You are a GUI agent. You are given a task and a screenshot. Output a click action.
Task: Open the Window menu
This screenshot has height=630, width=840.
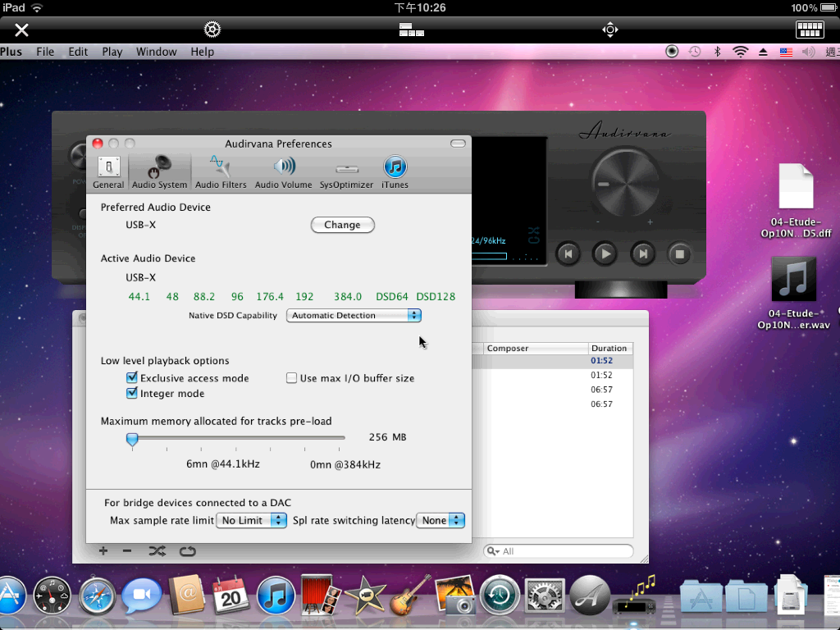point(156,52)
